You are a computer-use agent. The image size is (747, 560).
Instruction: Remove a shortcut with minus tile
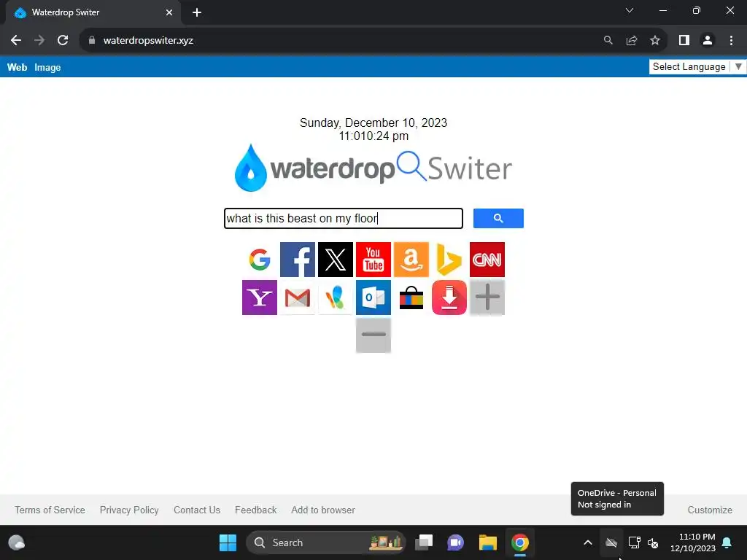coord(373,335)
